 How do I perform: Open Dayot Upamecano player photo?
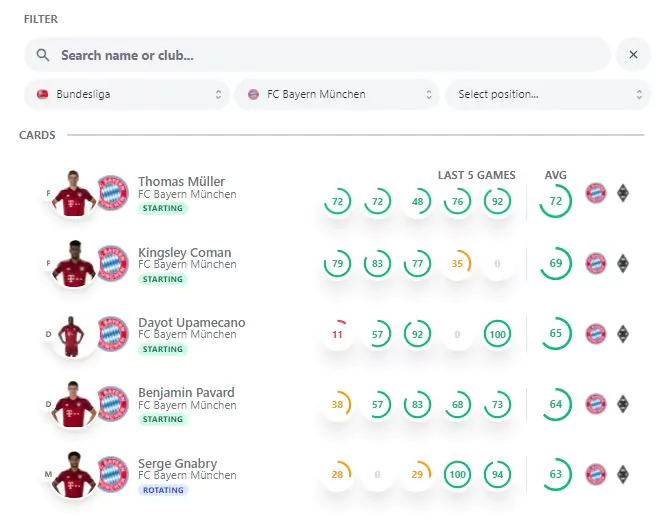72,335
